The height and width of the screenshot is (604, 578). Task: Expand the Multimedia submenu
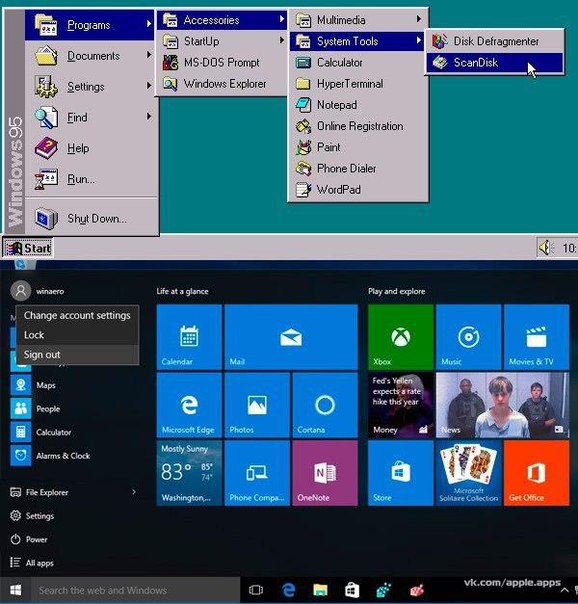pyautogui.click(x=358, y=20)
